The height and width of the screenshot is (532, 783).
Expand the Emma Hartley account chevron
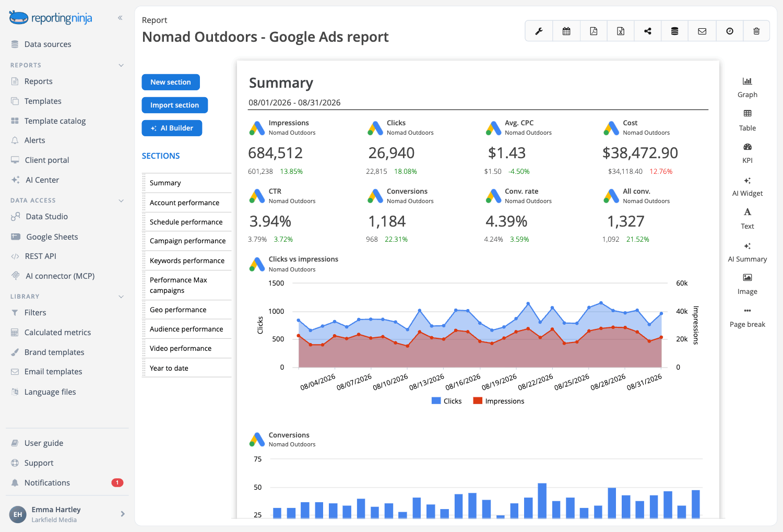click(x=123, y=514)
